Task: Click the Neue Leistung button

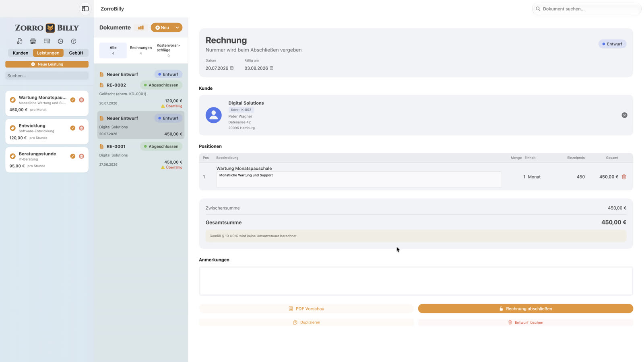Action: 47,64
